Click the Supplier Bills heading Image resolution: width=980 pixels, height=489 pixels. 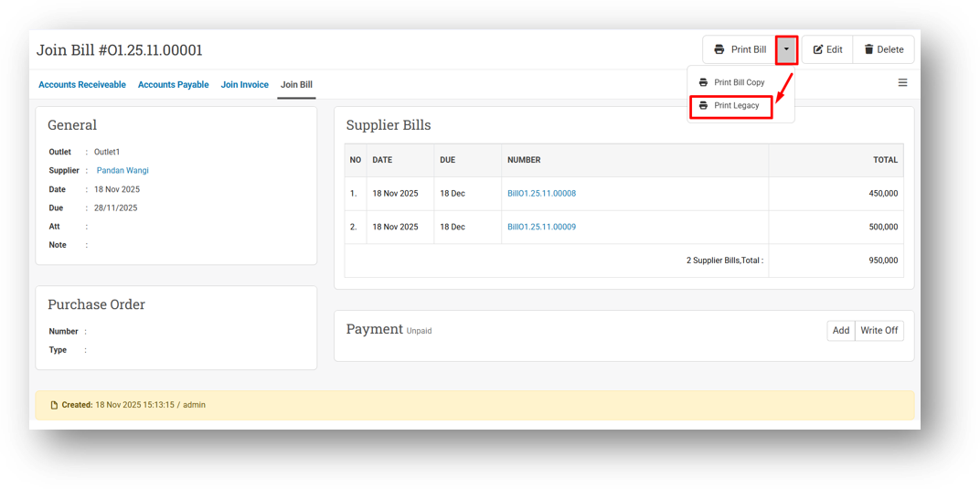pyautogui.click(x=389, y=125)
